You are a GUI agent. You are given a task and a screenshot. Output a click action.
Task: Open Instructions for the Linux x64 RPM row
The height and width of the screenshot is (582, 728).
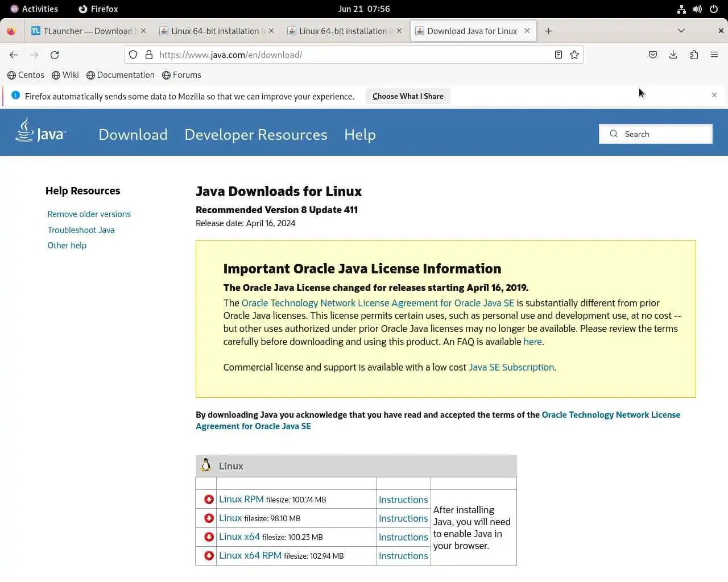click(403, 556)
